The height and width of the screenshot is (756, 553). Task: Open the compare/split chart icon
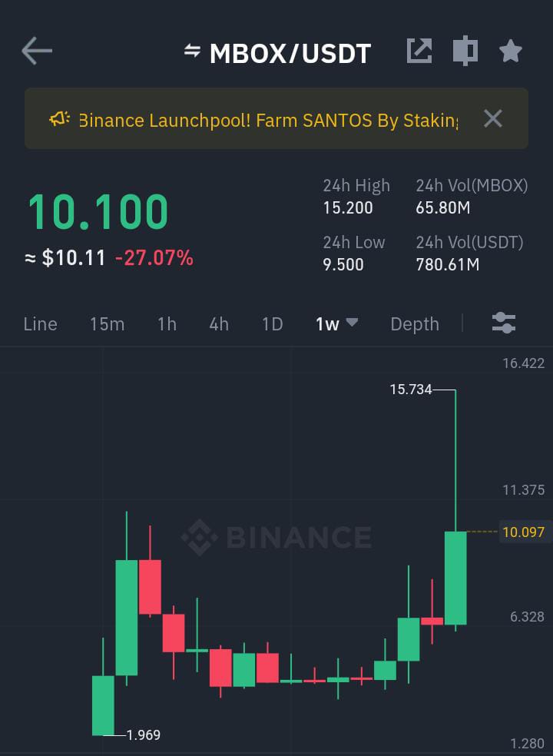coord(465,50)
